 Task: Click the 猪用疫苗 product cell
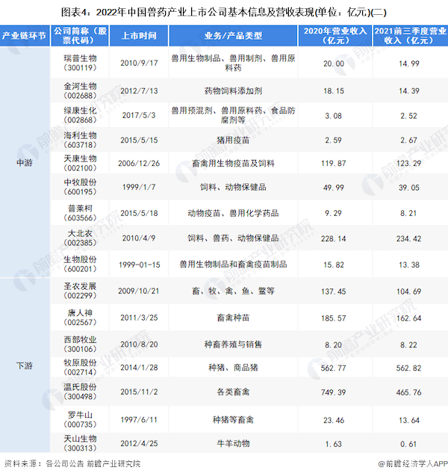click(233, 140)
